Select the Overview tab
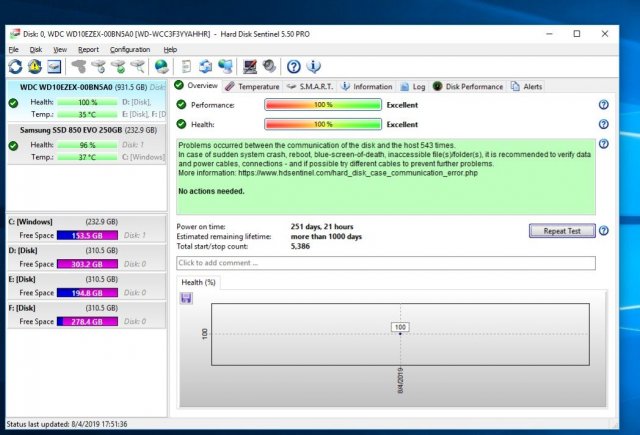Viewport: 640px width, 435px height. tap(197, 86)
